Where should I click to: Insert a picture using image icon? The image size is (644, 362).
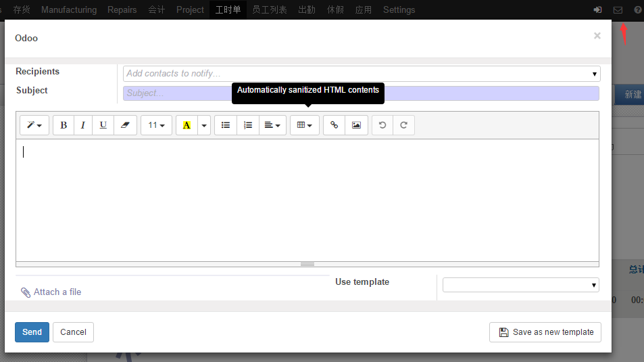356,125
